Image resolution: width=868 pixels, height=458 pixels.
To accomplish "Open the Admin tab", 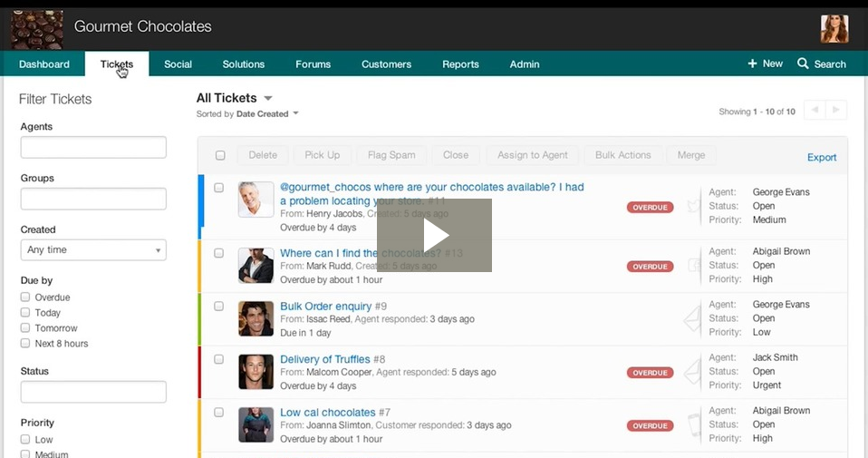I will coord(525,64).
